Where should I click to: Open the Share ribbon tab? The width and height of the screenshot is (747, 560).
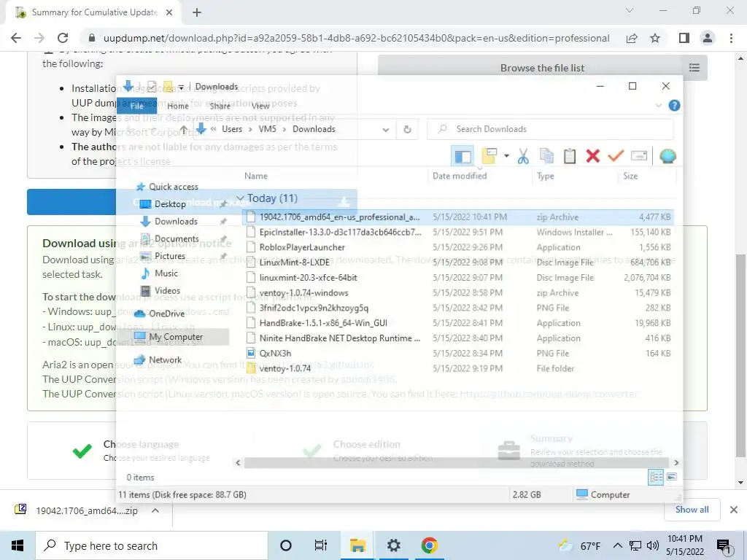(x=220, y=106)
